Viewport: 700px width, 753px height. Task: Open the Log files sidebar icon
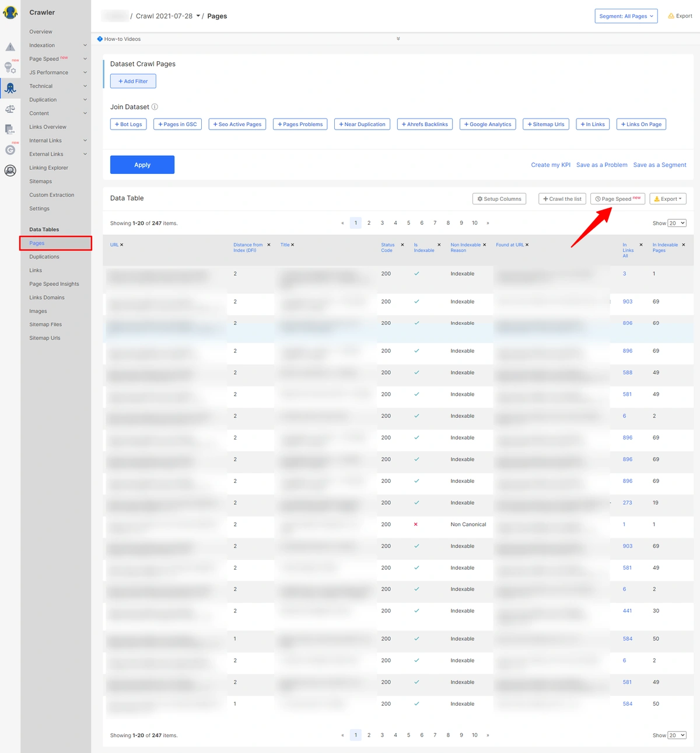point(10,129)
